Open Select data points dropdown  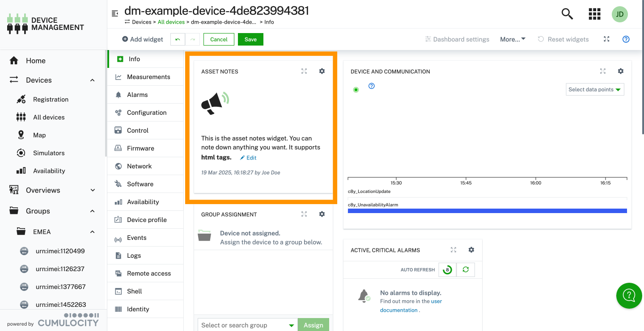(x=595, y=89)
